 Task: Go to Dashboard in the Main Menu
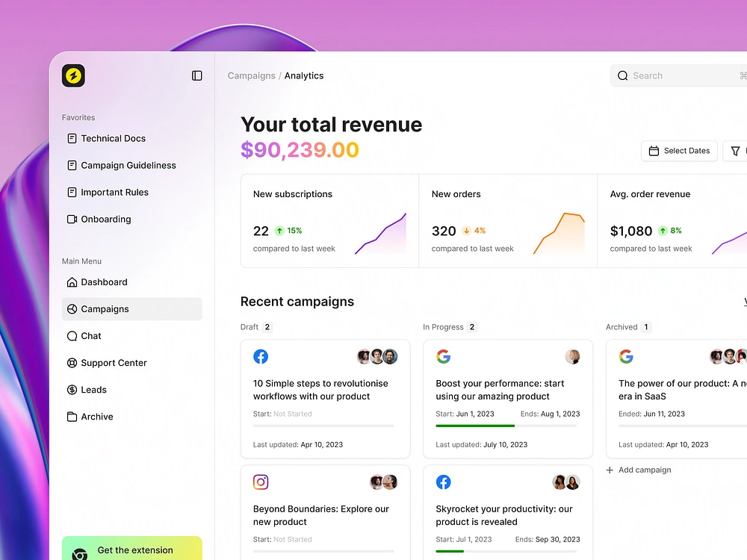132,282
